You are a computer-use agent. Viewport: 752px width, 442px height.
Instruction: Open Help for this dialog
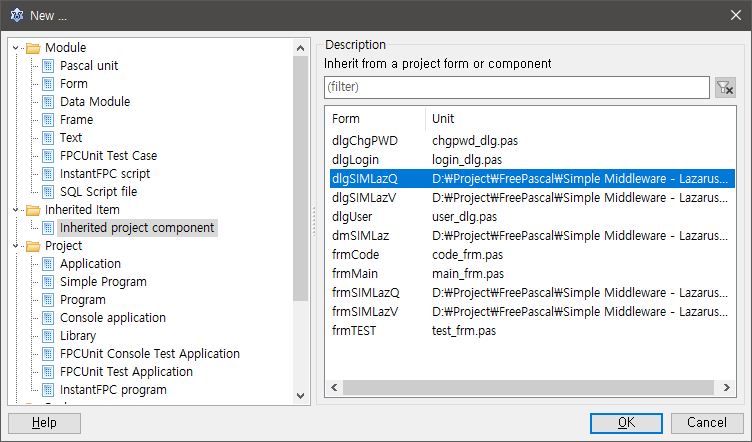pos(44,422)
